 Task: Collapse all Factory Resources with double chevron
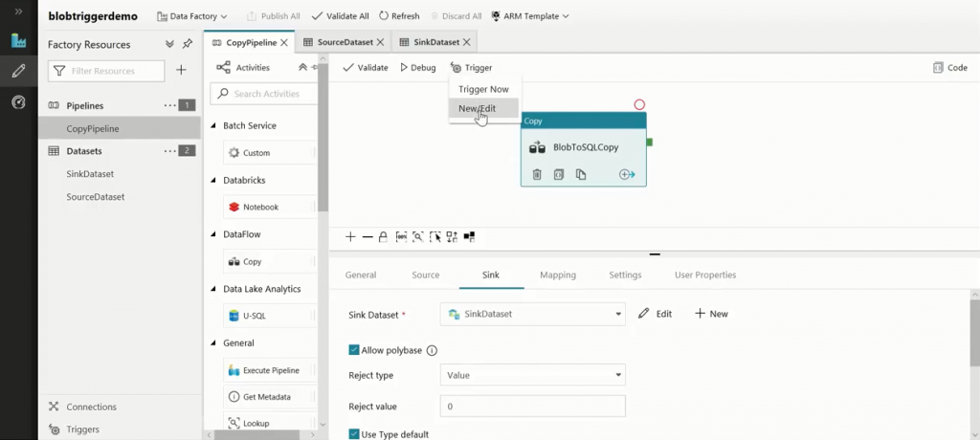point(169,44)
